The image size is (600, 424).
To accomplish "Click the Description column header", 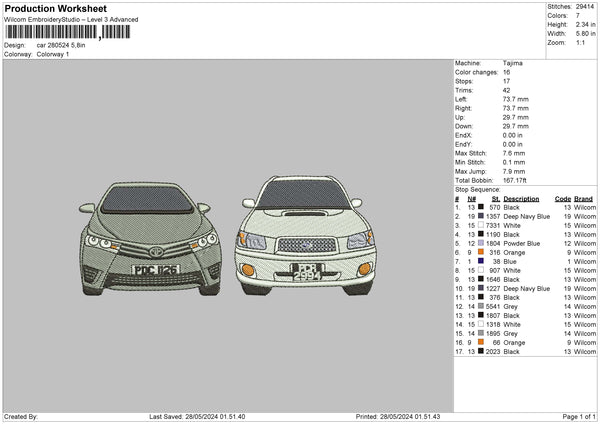I will click(521, 199).
